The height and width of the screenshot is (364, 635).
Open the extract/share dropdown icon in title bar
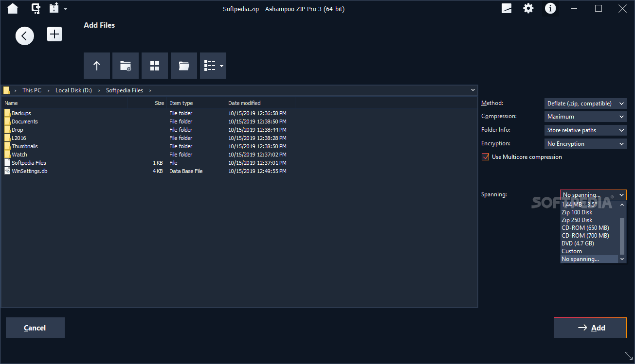tap(58, 8)
